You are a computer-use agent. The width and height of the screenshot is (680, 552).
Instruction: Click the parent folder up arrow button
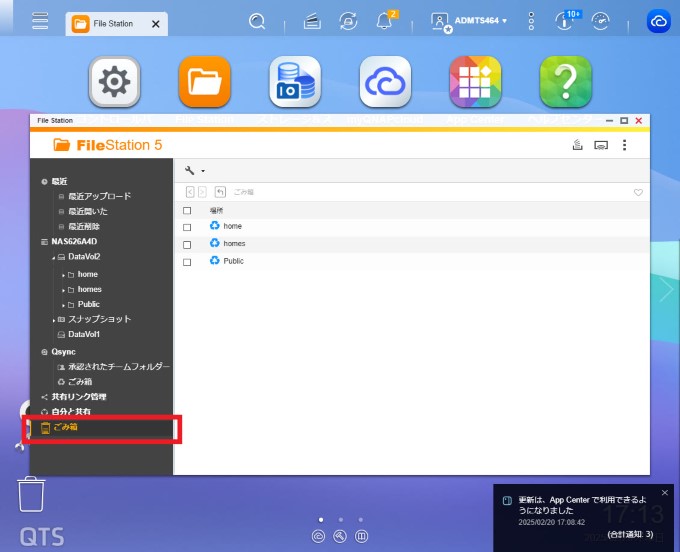click(x=220, y=192)
